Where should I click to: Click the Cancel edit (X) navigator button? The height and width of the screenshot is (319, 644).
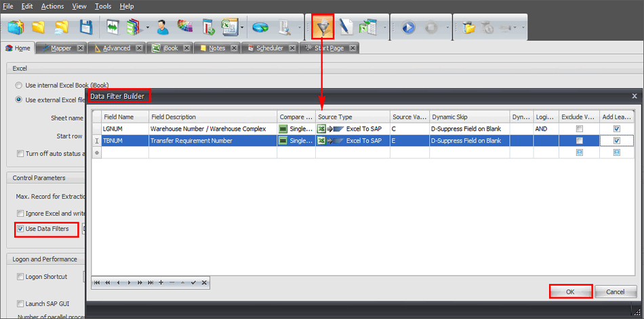[x=204, y=282]
